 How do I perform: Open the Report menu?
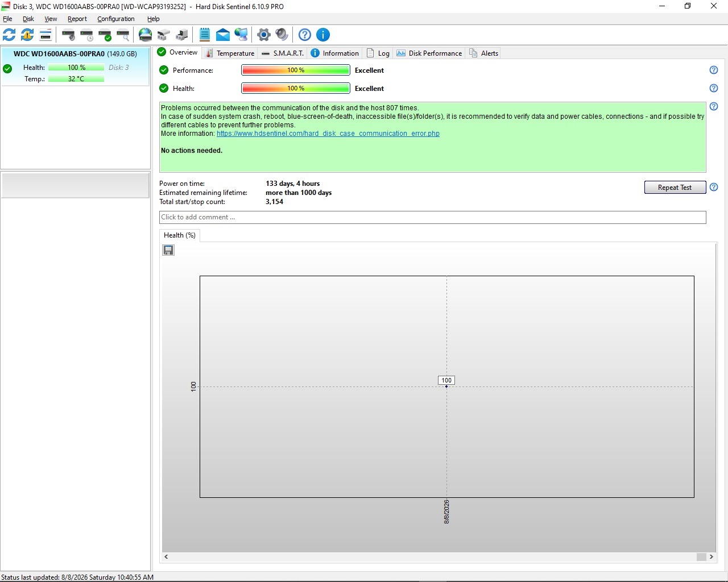point(77,19)
